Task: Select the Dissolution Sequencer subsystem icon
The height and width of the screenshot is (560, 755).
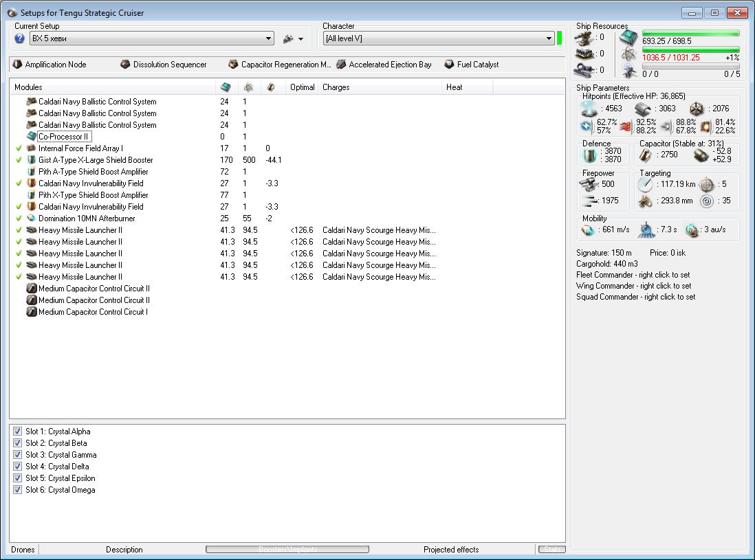Action: click(x=125, y=64)
